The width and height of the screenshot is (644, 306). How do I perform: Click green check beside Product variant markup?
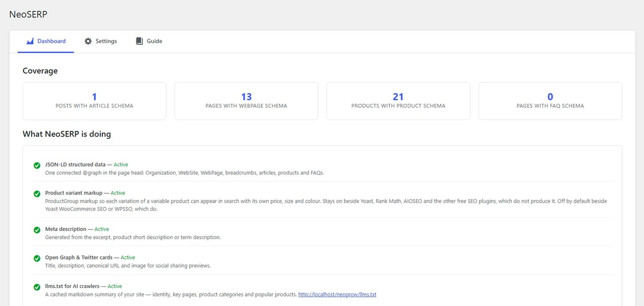(37, 194)
